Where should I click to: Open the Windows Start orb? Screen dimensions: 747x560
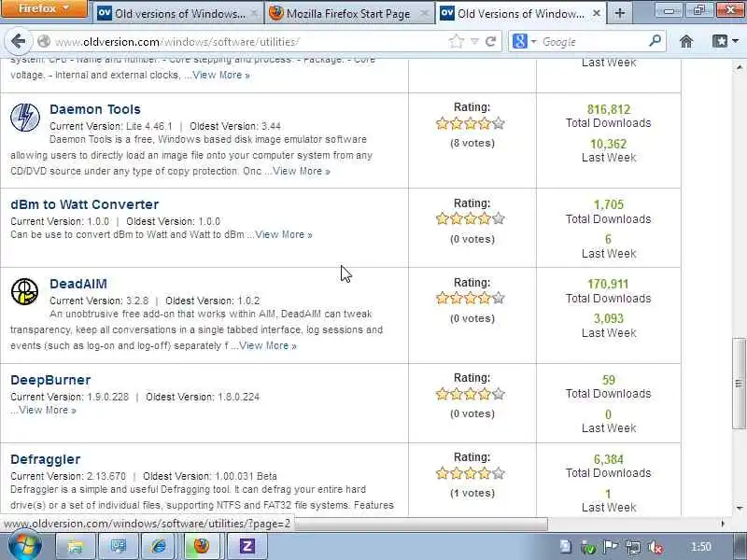click(x=25, y=546)
